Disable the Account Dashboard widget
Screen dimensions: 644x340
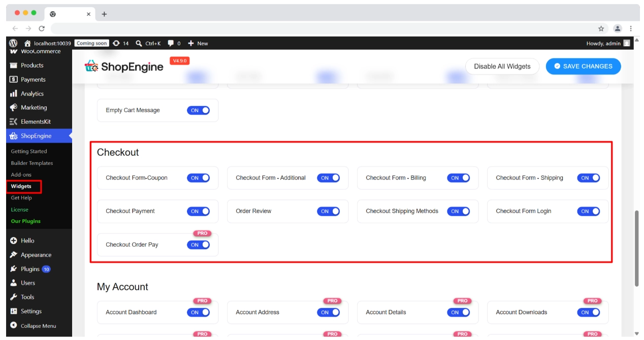198,312
